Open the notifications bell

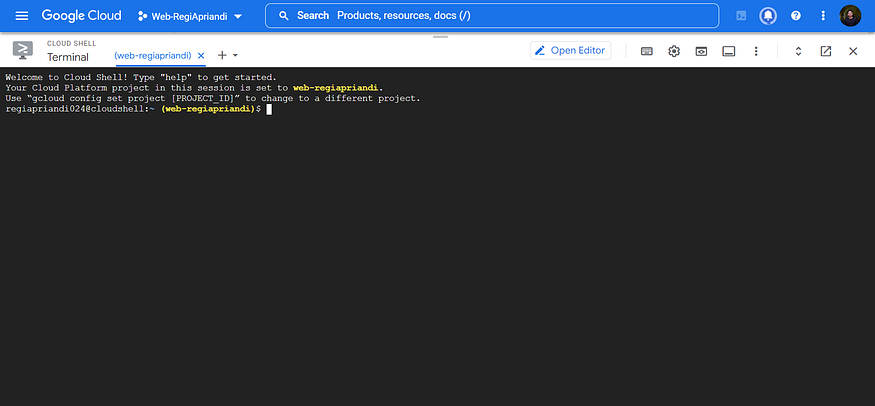point(768,16)
